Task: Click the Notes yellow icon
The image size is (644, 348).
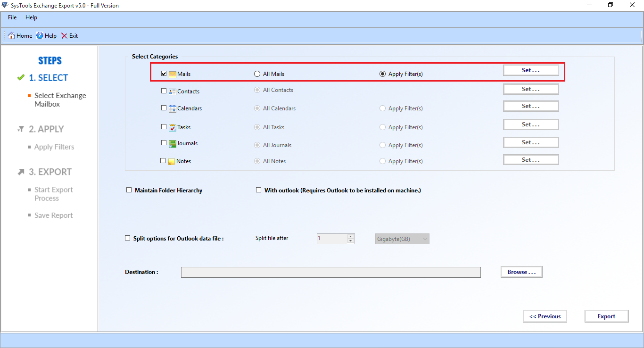Action: [172, 161]
